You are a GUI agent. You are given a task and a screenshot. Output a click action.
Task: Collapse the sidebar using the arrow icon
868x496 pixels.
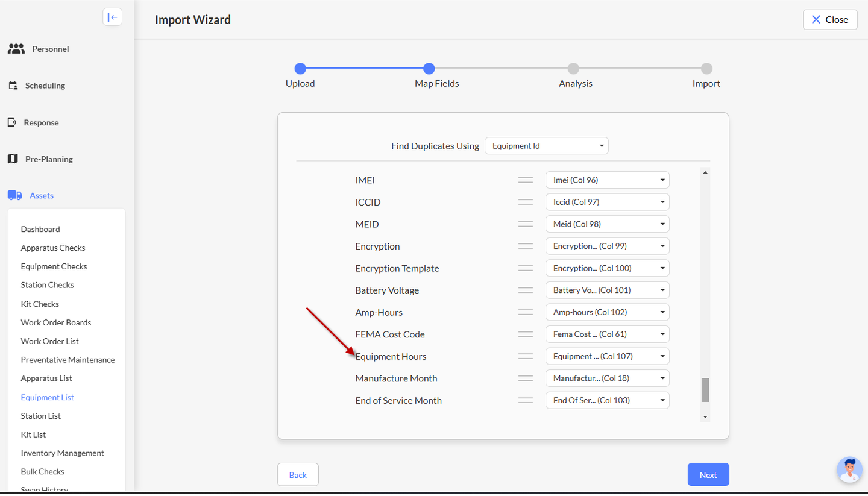pyautogui.click(x=112, y=17)
